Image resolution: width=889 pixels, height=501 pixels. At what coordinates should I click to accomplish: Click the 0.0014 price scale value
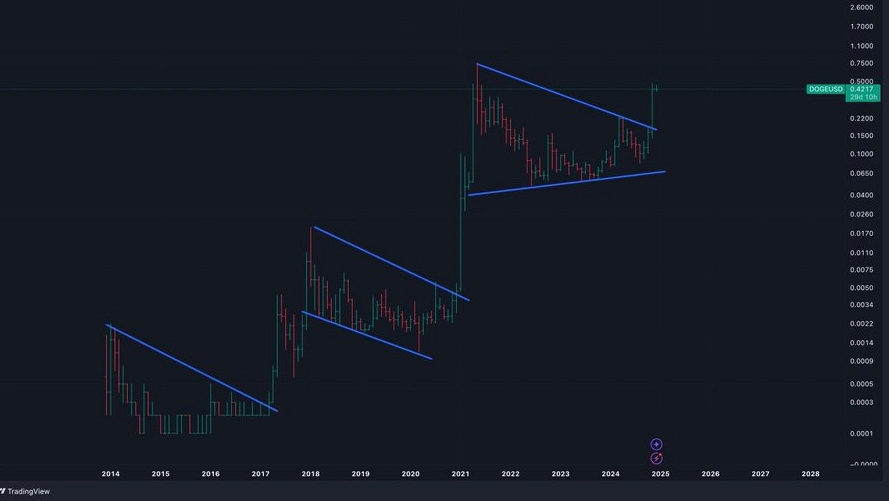click(x=862, y=343)
